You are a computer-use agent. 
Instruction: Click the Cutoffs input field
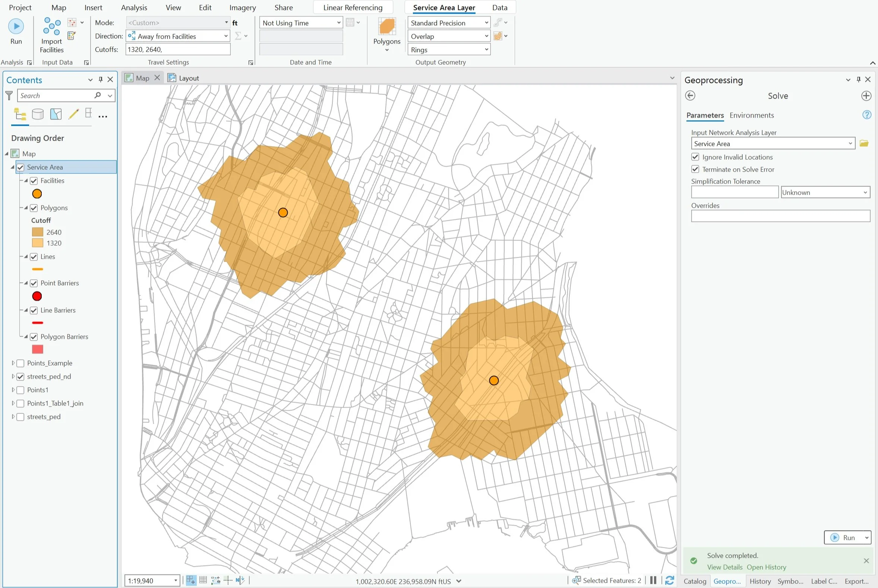click(177, 50)
